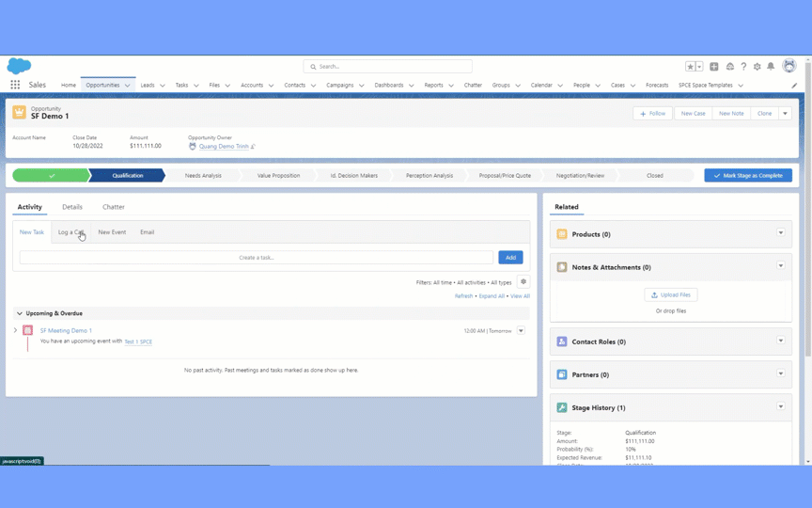Screen dimensions: 812x508
Task: Click the completed stage checkmark in path
Action: tap(52, 176)
